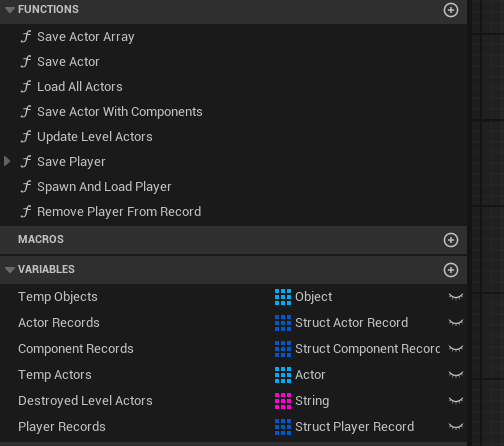
Task: Click function icon beside Spawn And Load Player
Action: point(26,187)
